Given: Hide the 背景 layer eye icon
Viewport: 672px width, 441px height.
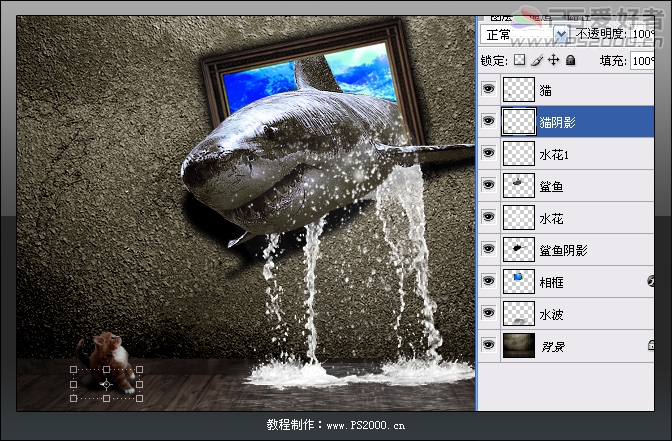Looking at the screenshot, I should [489, 345].
